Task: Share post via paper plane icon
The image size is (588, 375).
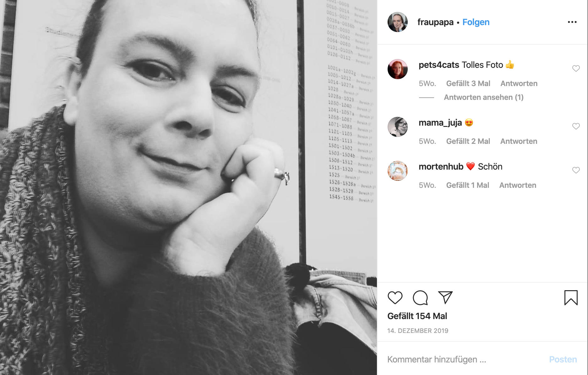Action: click(x=445, y=297)
